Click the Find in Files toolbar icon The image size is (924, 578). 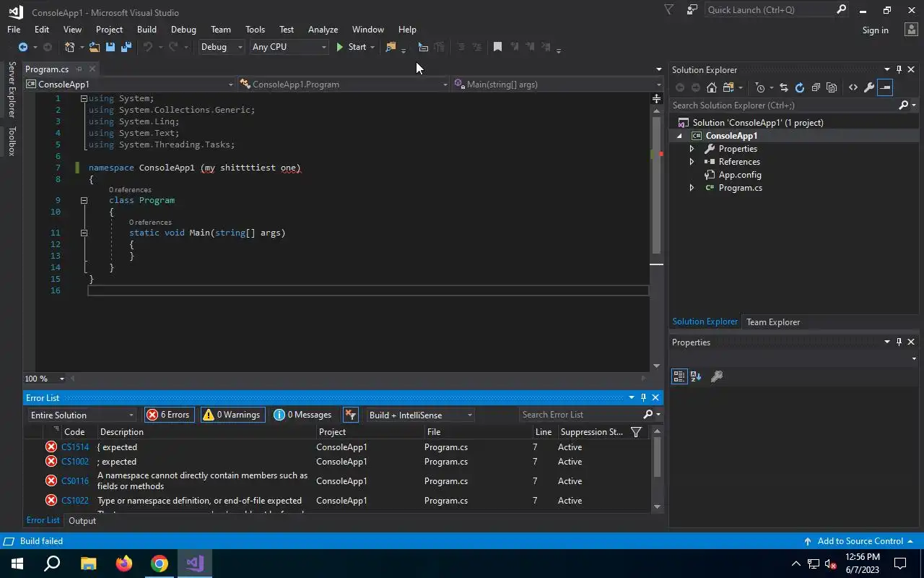click(x=391, y=47)
